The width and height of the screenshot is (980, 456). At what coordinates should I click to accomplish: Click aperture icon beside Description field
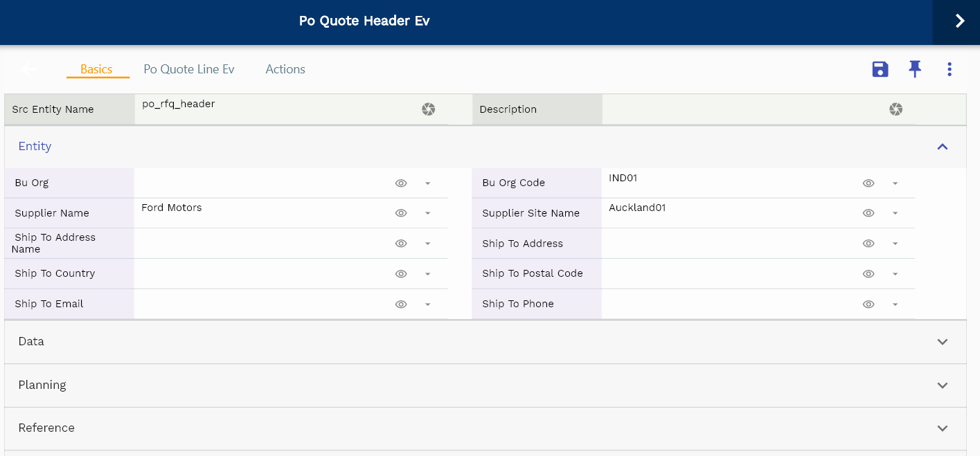click(896, 109)
